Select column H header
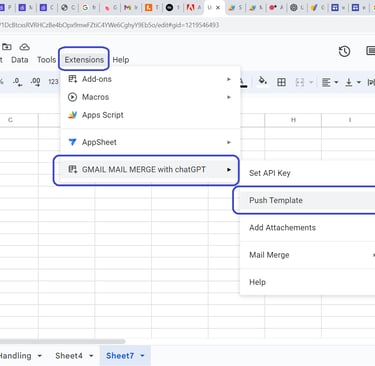 coord(293,120)
